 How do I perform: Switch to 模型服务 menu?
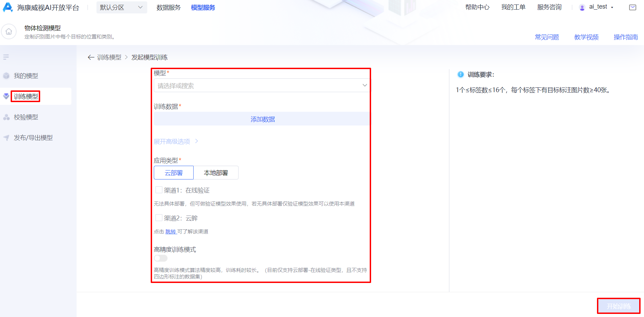203,7
